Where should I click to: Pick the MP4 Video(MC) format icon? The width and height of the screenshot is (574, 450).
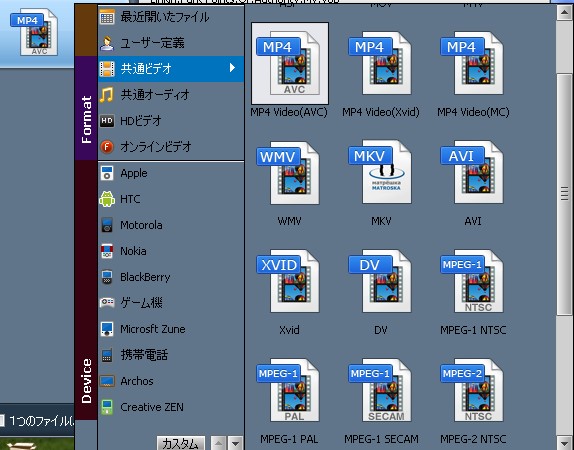click(x=472, y=63)
